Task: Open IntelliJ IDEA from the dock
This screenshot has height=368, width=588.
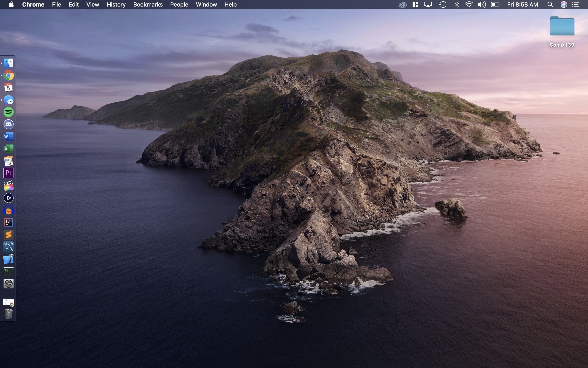Action: point(9,222)
